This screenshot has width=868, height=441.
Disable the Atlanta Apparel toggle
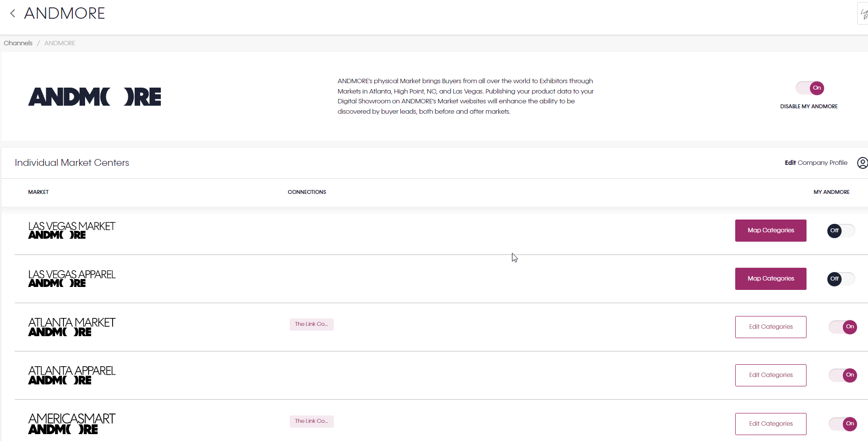pyautogui.click(x=842, y=375)
